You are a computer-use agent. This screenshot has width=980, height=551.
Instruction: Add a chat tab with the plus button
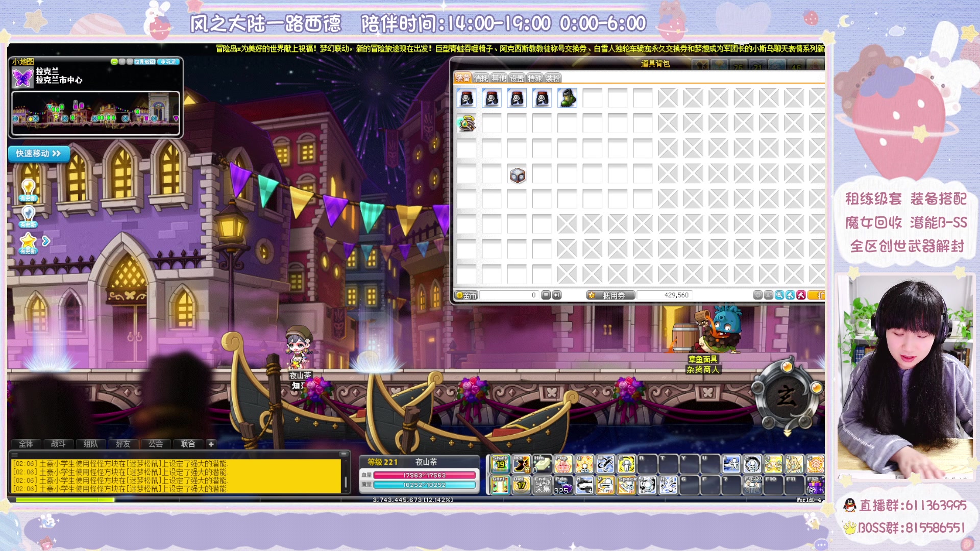click(211, 444)
